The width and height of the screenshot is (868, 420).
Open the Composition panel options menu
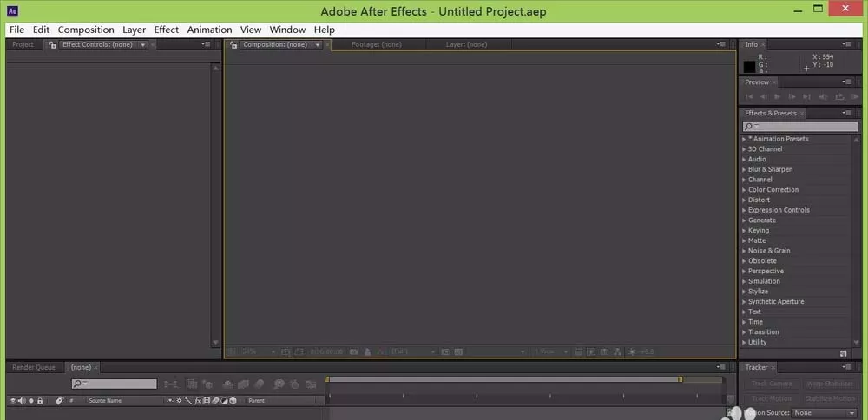pyautogui.click(x=720, y=44)
